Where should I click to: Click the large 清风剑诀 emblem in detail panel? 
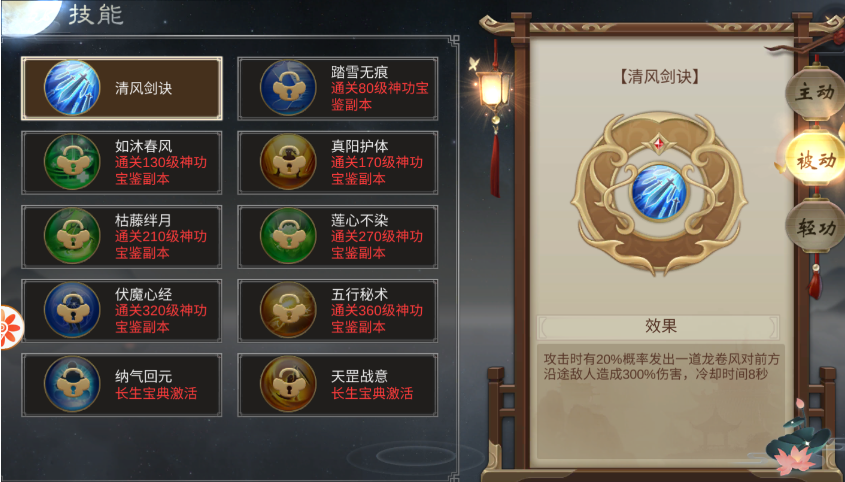[x=659, y=193]
